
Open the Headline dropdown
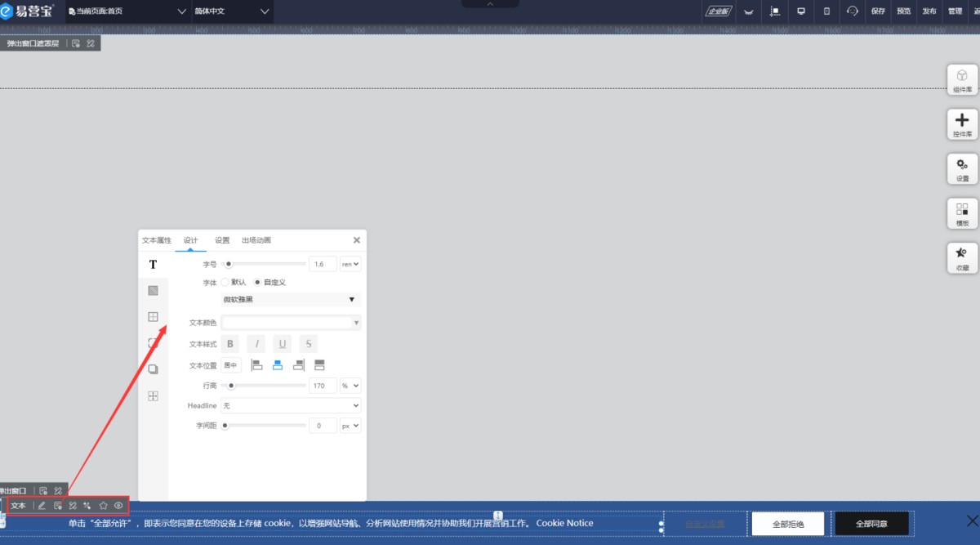pos(291,405)
